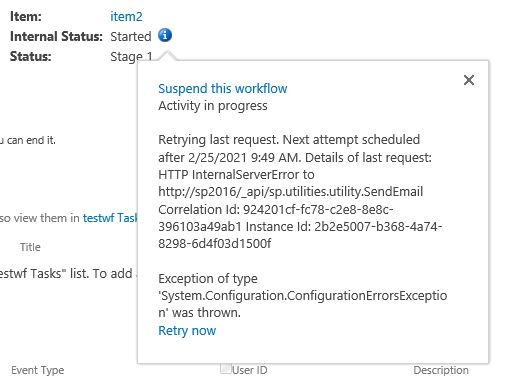Click the Internal Status: field label

tap(56, 36)
